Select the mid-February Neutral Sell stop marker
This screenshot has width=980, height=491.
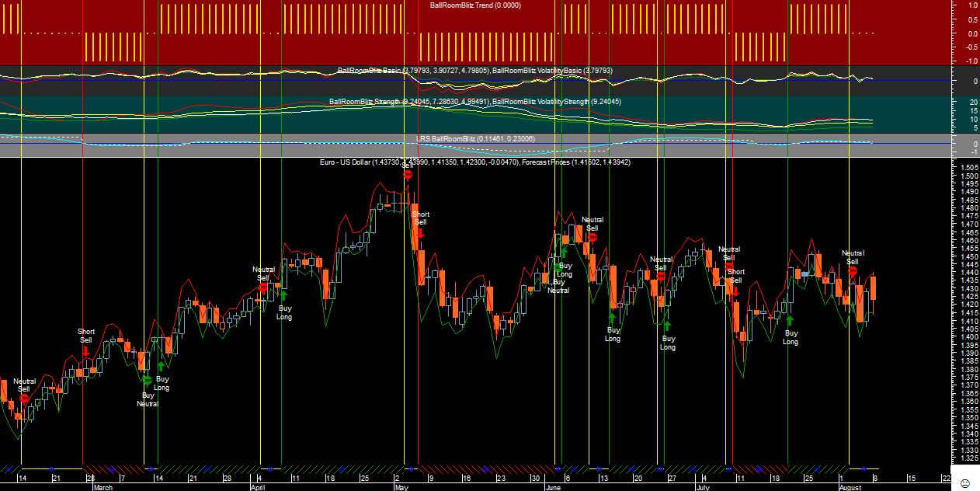point(25,399)
